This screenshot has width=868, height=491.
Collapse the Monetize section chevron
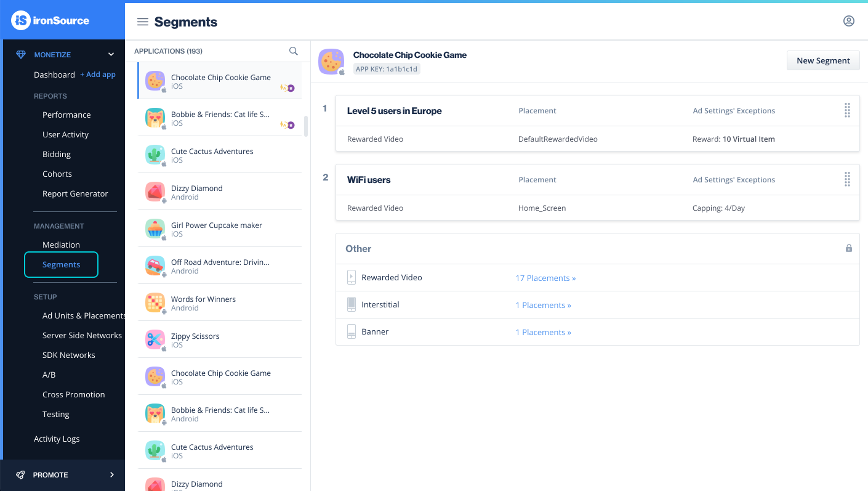pyautogui.click(x=111, y=55)
